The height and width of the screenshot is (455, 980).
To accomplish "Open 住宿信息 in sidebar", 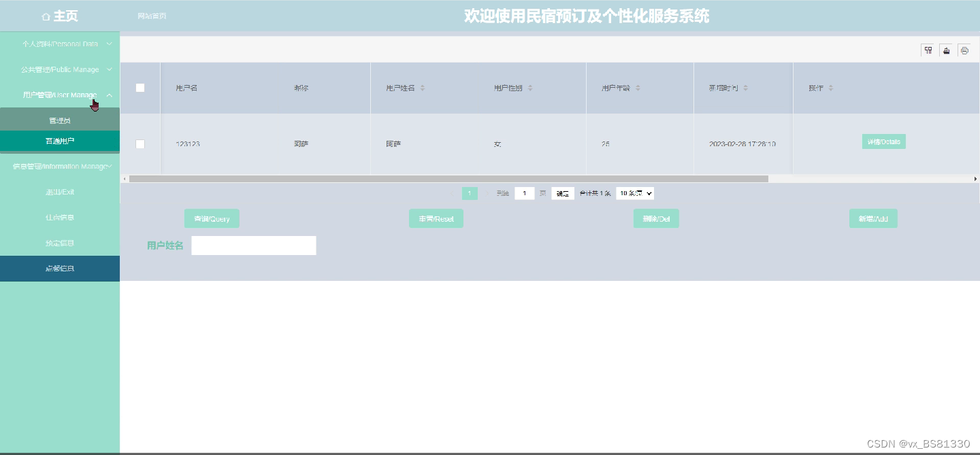I will (x=60, y=218).
